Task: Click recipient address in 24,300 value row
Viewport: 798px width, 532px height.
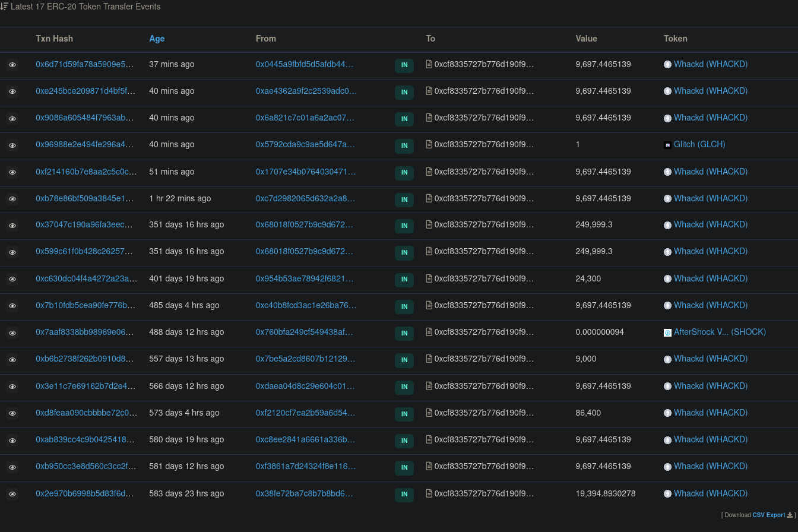Action: point(484,278)
